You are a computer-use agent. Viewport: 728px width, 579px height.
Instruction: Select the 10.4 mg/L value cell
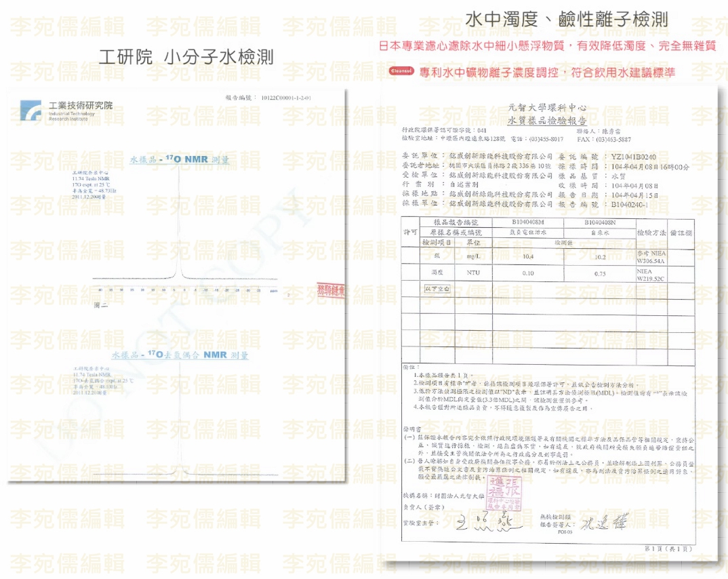click(x=529, y=256)
